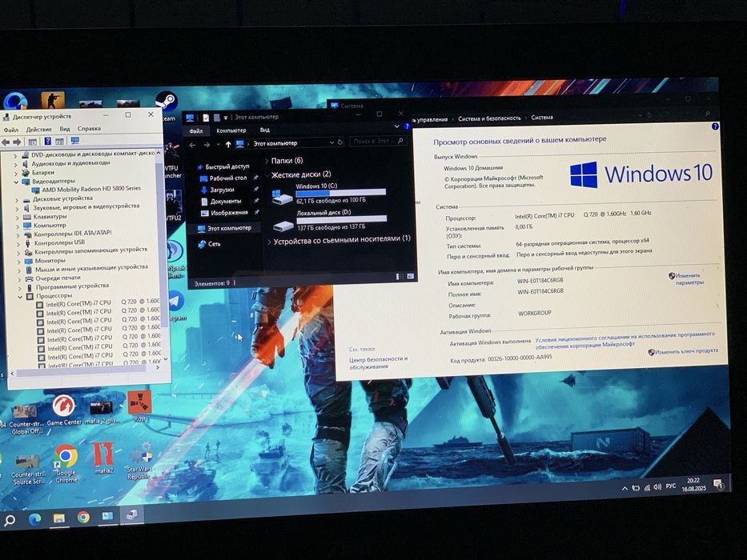Image resolution: width=747 pixels, height=560 pixels.
Task: Go back in the Этот компьютер Explorer window
Action: [x=192, y=146]
